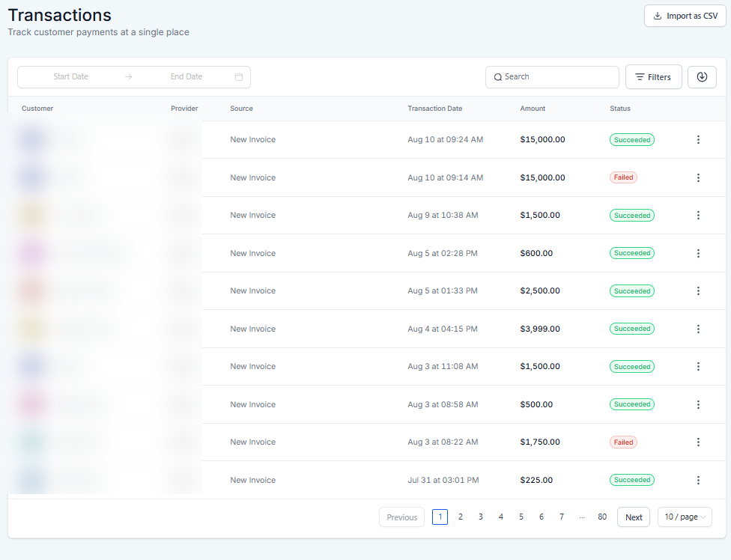Click the Transaction Date column header
Screen dimensions: 731x560
click(x=435, y=109)
